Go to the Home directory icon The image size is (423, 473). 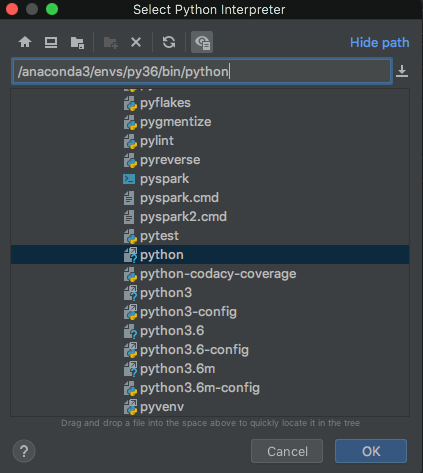[25, 42]
